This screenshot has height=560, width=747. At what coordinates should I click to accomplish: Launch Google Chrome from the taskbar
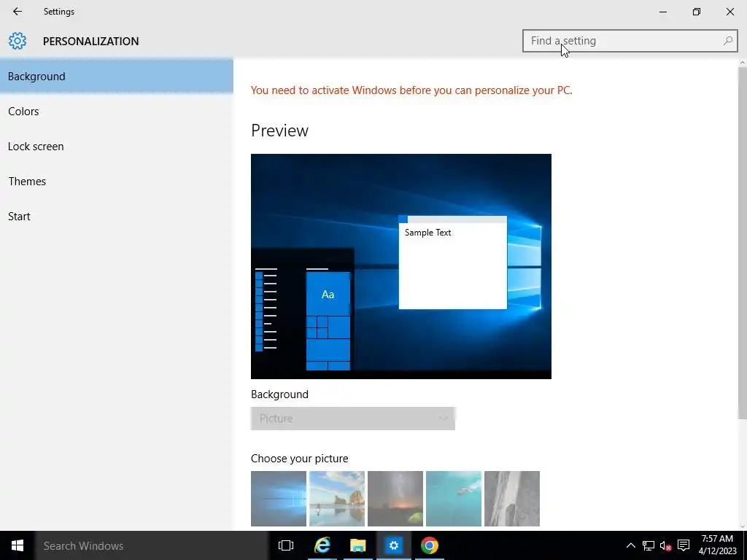click(x=429, y=545)
